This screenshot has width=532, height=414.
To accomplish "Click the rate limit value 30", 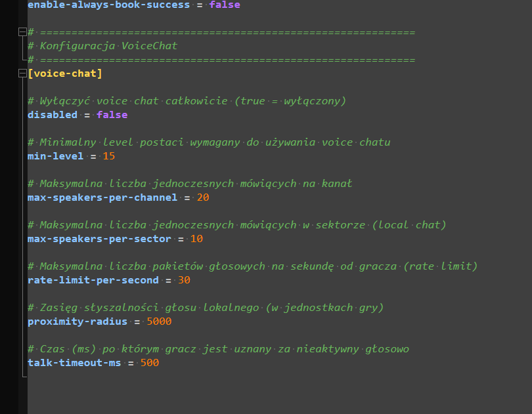I will pos(184,280).
